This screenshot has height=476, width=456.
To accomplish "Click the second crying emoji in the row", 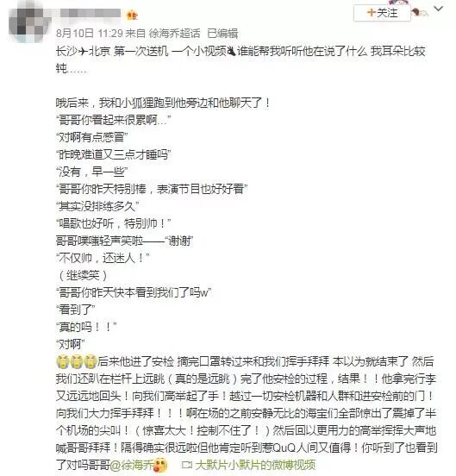I will click(x=76, y=361).
